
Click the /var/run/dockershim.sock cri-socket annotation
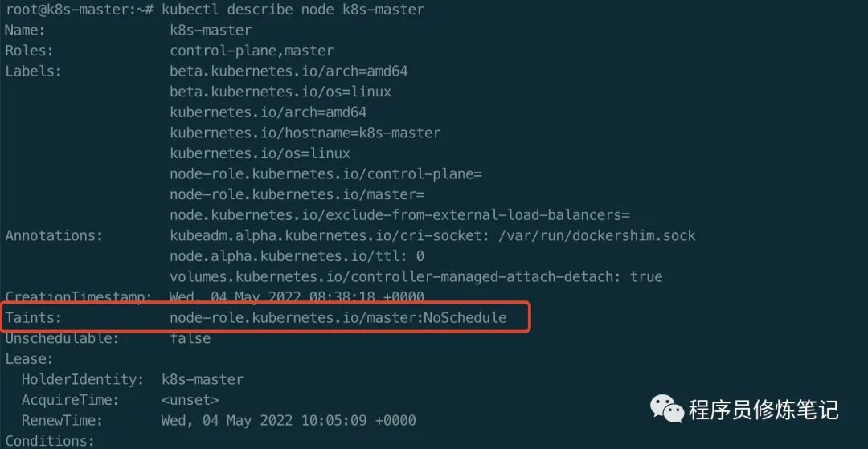point(432,235)
